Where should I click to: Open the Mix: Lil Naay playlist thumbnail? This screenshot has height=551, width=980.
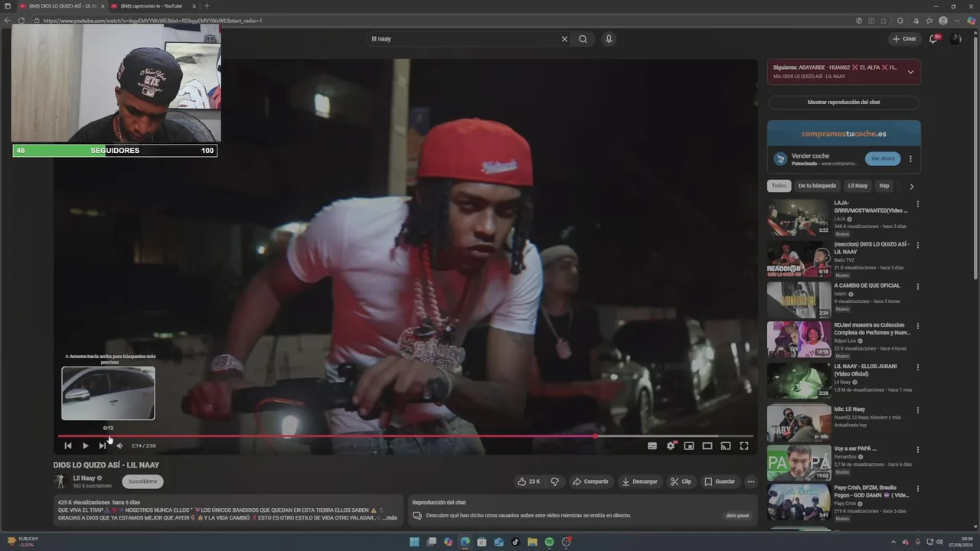click(x=799, y=422)
